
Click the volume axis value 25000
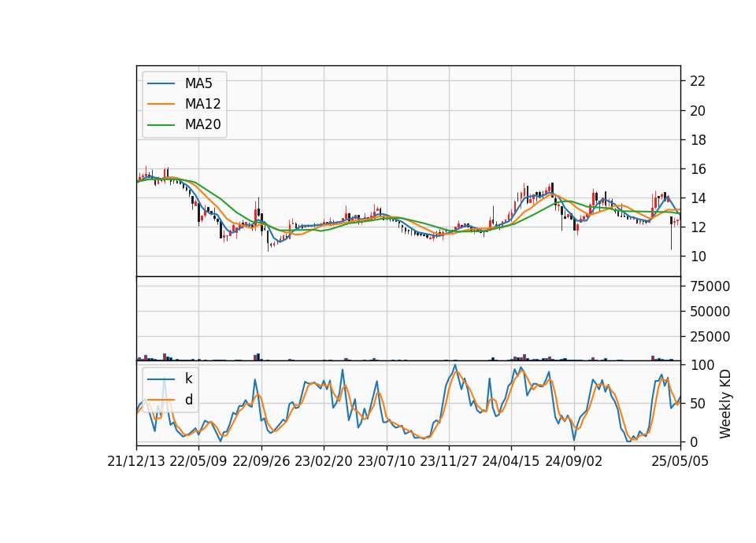tap(710, 337)
